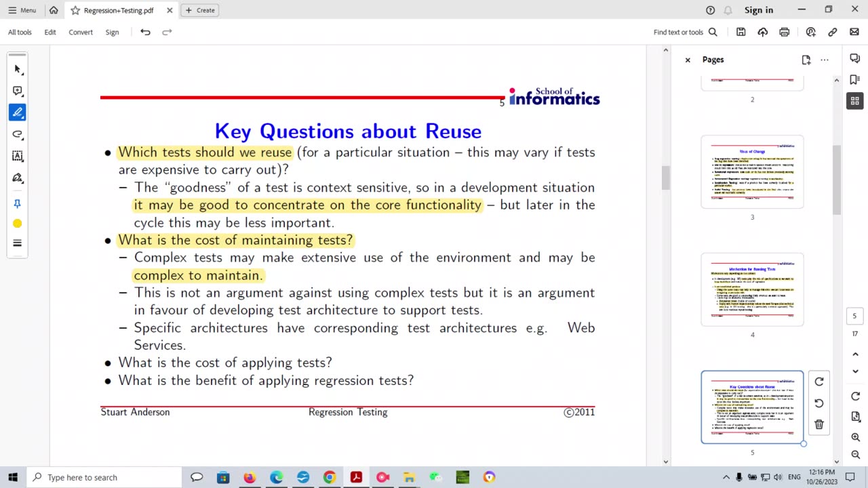
Task: Click the taskbar search box
Action: 105,477
